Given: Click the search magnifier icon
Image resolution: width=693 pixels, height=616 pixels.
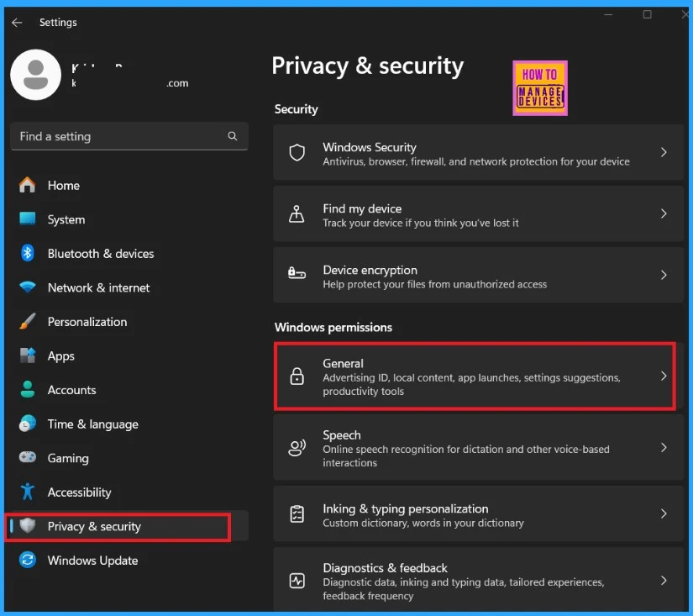Looking at the screenshot, I should [233, 136].
